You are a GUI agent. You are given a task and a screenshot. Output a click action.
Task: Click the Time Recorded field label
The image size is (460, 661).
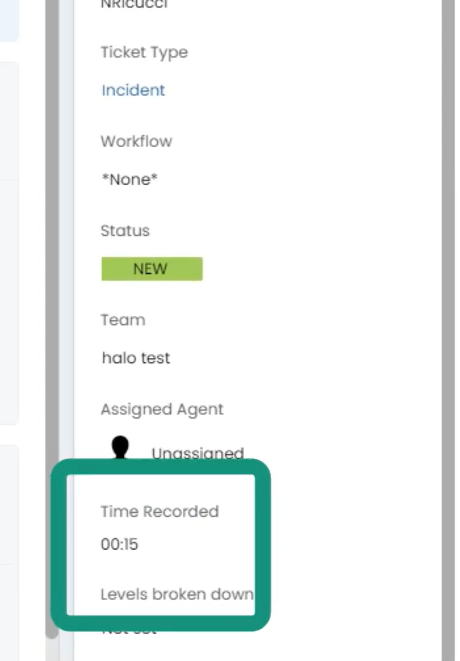pos(159,511)
